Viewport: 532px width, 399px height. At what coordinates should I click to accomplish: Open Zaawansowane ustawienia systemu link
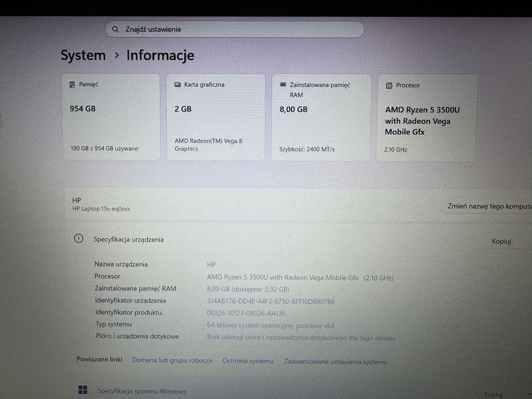335,362
